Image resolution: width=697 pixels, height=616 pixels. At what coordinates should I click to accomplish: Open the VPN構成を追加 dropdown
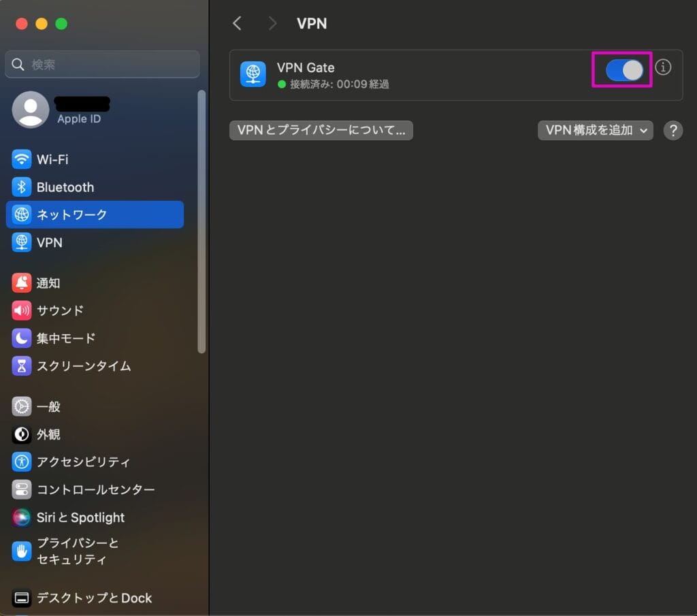[x=595, y=130]
